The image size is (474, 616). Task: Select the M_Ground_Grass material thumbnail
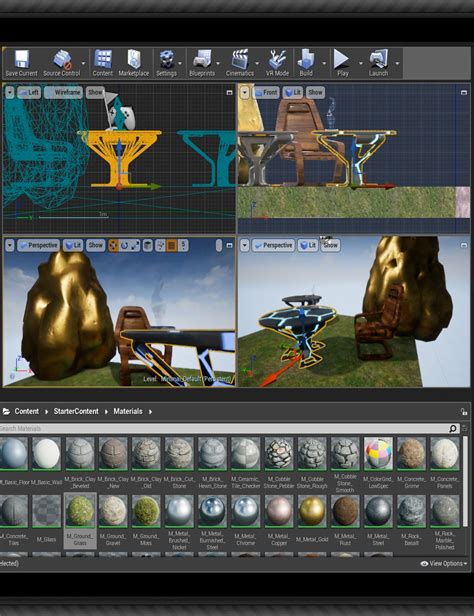pos(80,511)
